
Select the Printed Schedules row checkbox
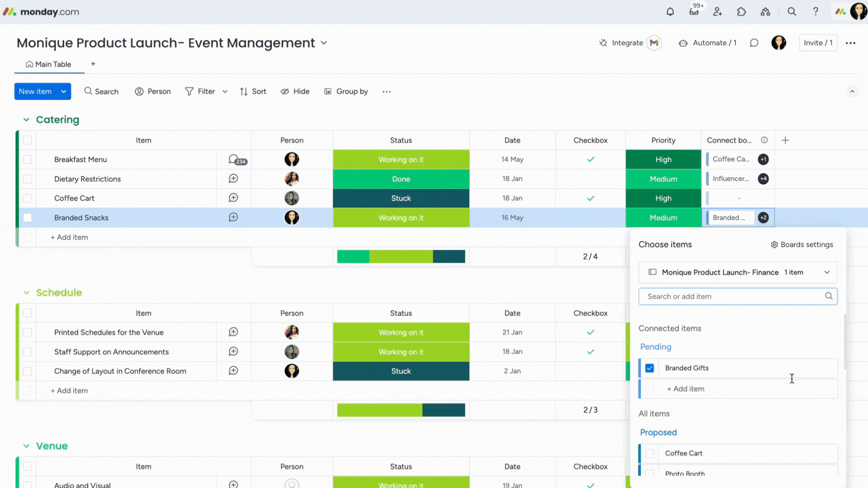pos(28,333)
